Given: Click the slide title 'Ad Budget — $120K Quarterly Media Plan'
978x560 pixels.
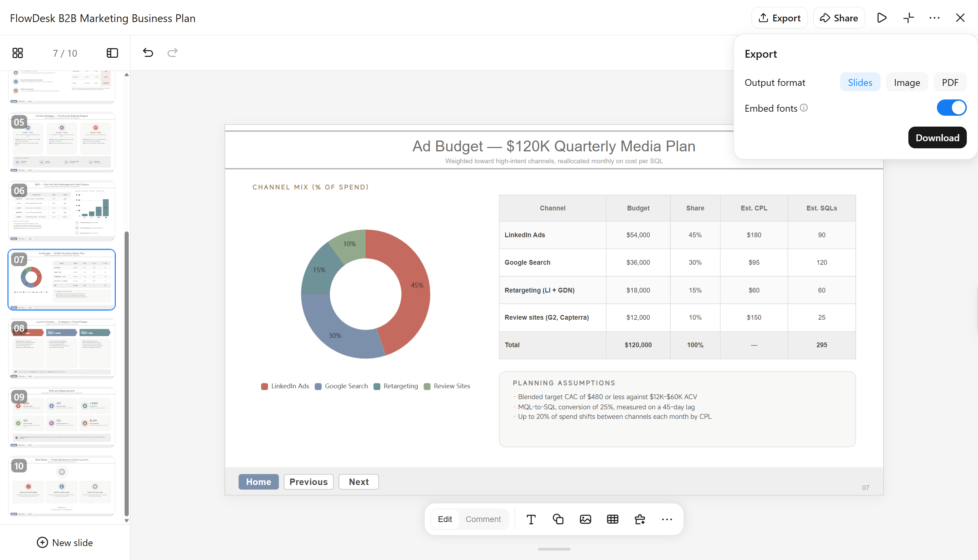Looking at the screenshot, I should coord(554,146).
